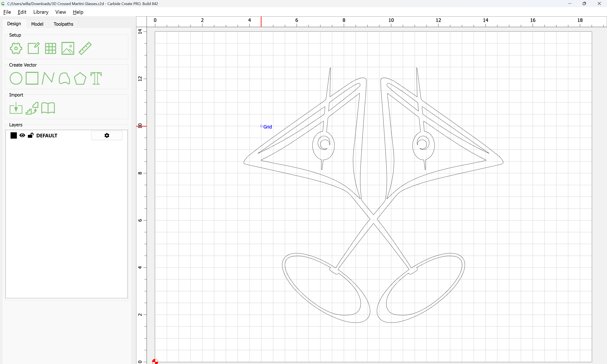Click the import file icon
The height and width of the screenshot is (364, 607).
tap(16, 108)
